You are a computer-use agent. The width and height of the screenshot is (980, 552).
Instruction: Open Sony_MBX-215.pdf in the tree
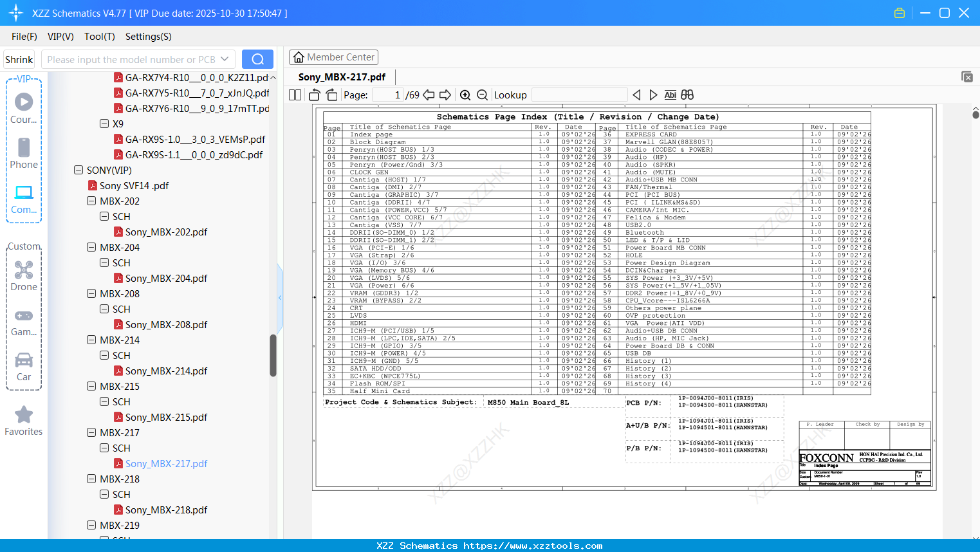coord(166,417)
